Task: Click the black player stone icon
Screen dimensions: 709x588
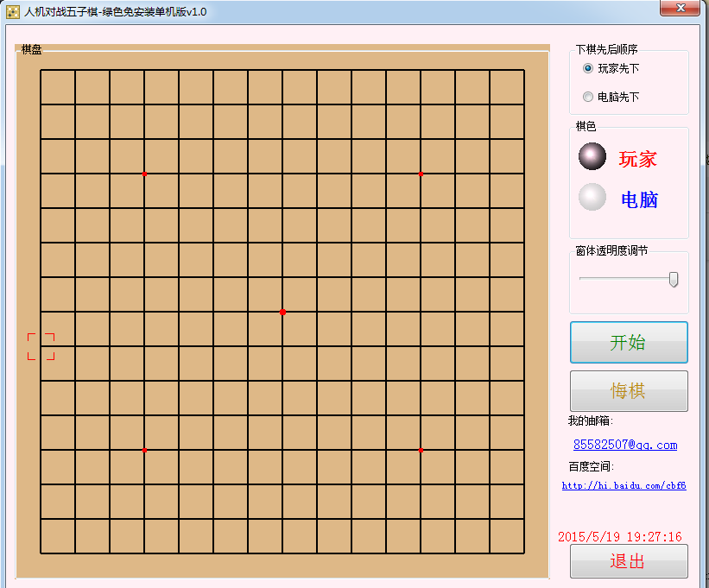Action: [592, 156]
